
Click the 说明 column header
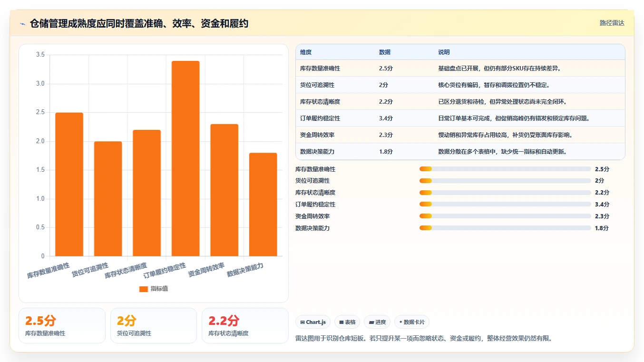point(444,52)
